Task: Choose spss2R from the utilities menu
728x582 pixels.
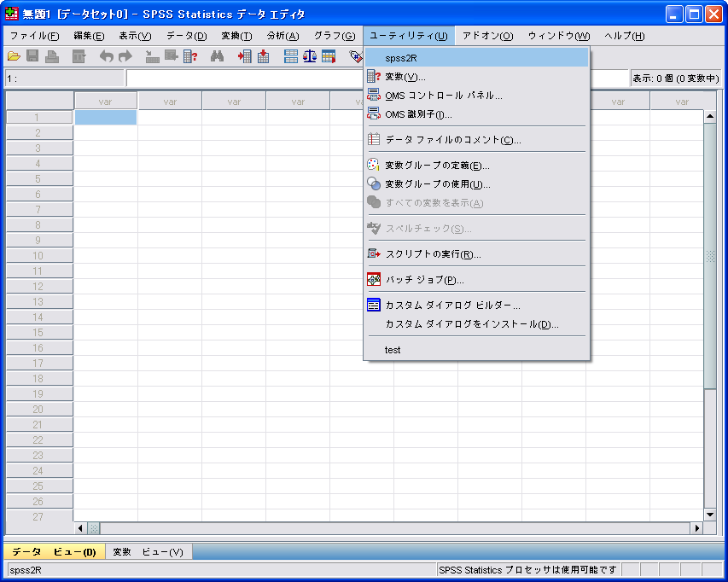Action: click(x=400, y=58)
